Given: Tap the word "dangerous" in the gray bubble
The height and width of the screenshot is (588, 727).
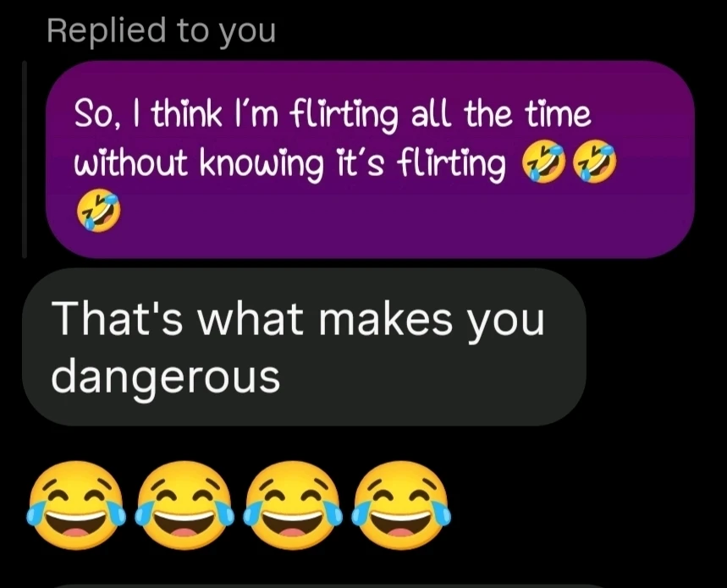Looking at the screenshot, I should [166, 377].
